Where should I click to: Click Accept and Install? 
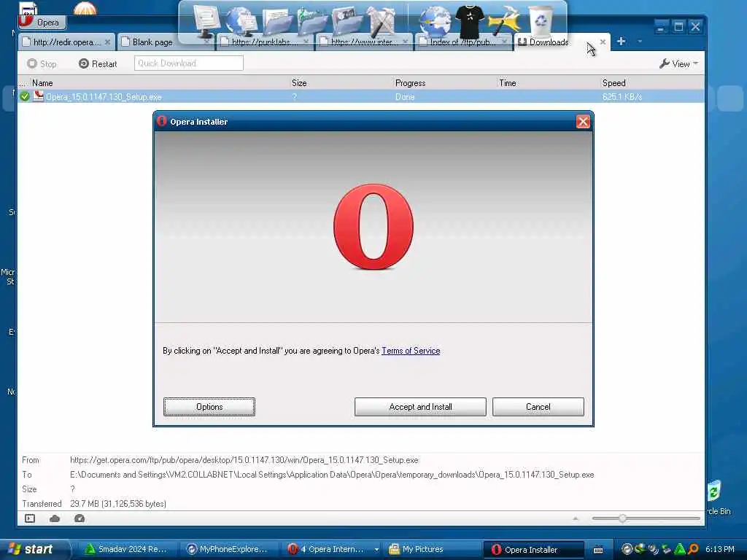click(420, 407)
